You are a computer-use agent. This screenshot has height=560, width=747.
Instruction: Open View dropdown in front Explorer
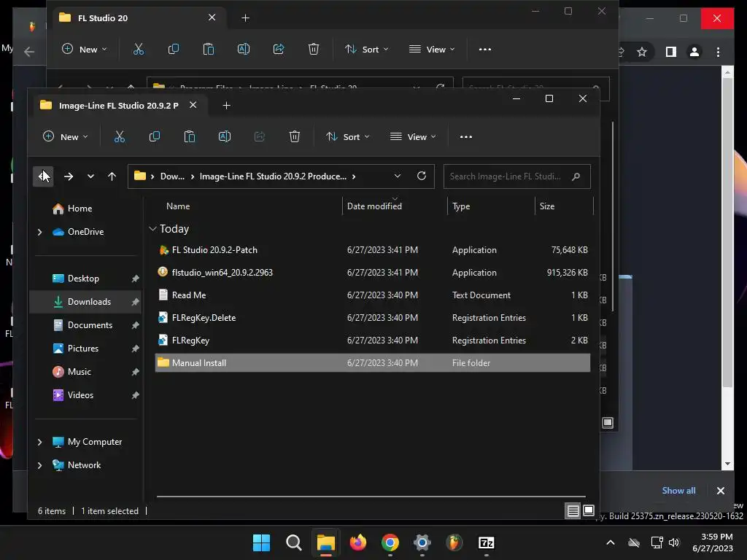413,137
